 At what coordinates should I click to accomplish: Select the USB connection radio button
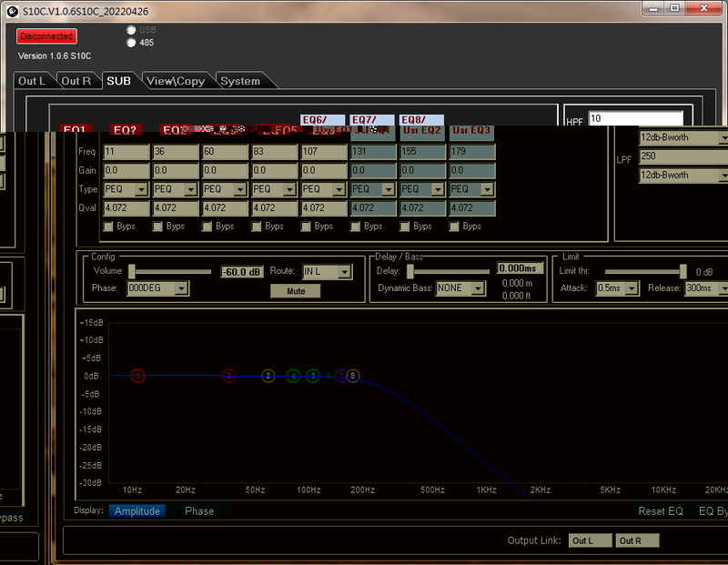pyautogui.click(x=131, y=30)
